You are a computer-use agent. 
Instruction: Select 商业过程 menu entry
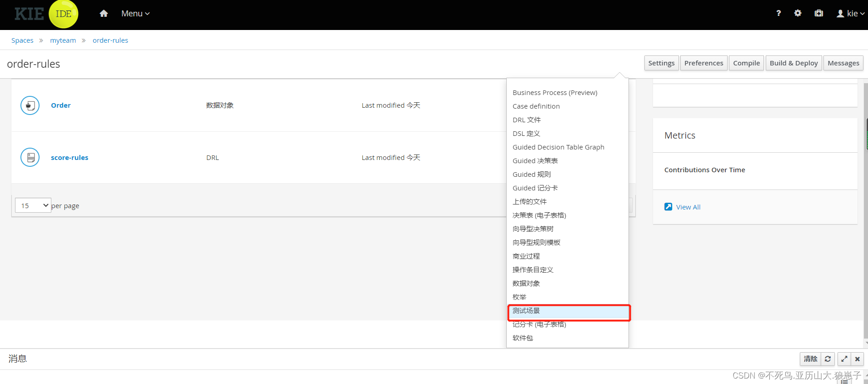568,256
